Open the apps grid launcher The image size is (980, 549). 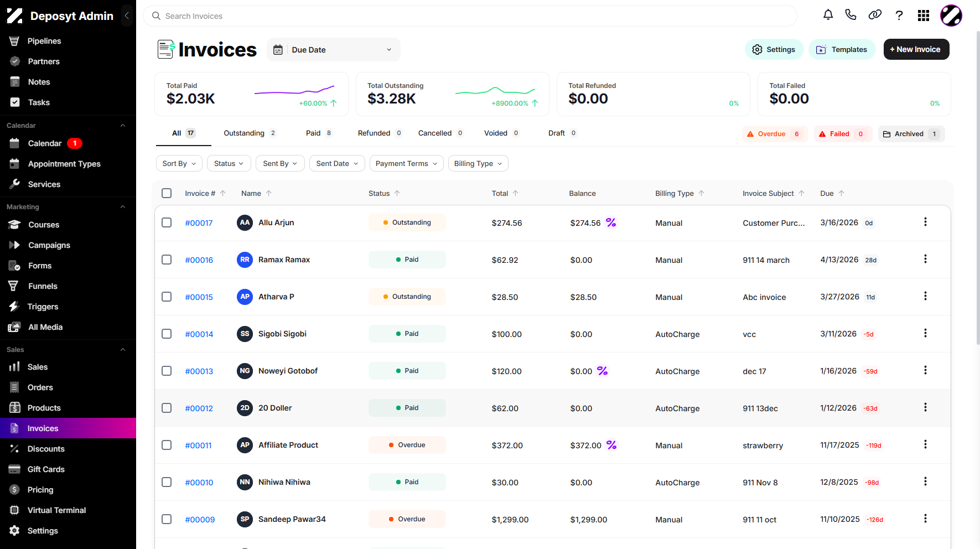click(x=924, y=15)
